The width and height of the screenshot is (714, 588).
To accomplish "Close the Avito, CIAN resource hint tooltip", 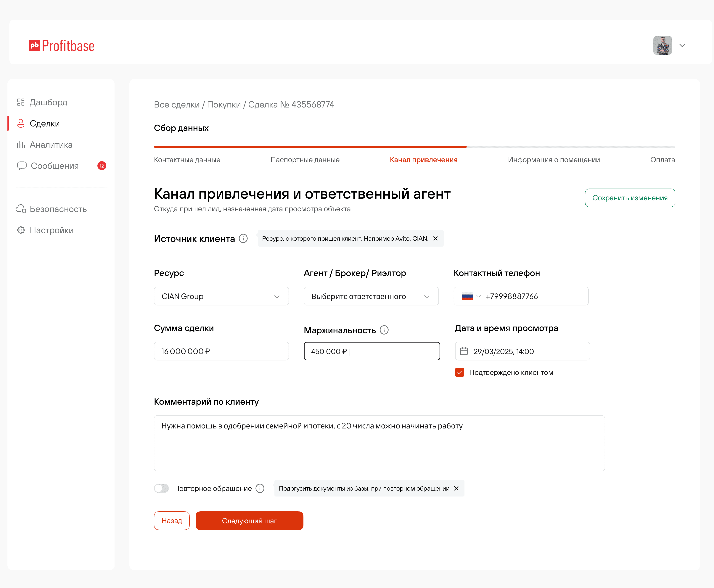I will (x=436, y=238).
